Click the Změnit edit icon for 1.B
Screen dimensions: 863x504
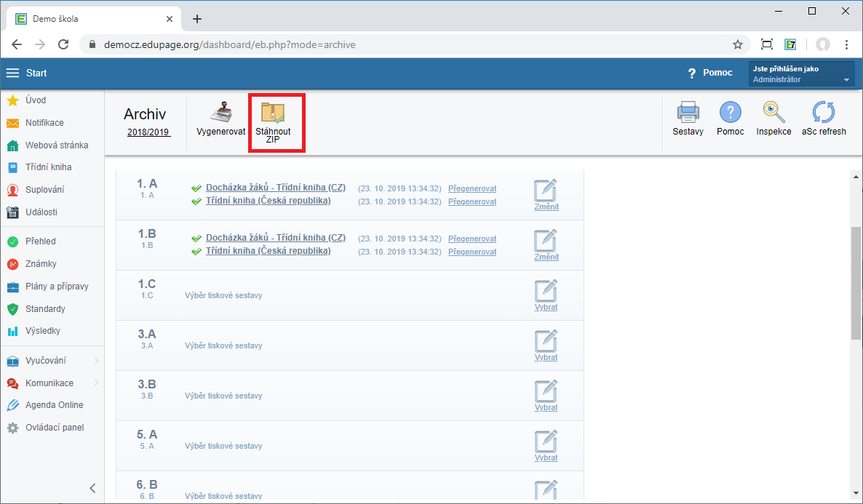(546, 241)
